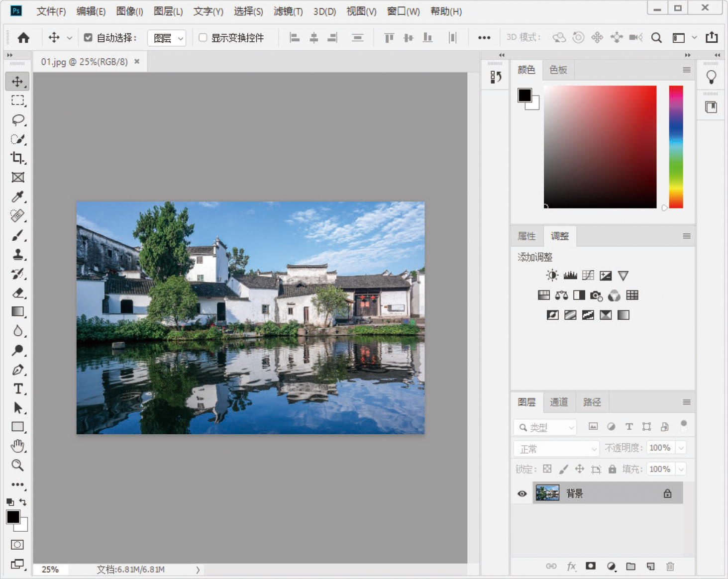Select the Eyedropper tool

(17, 196)
